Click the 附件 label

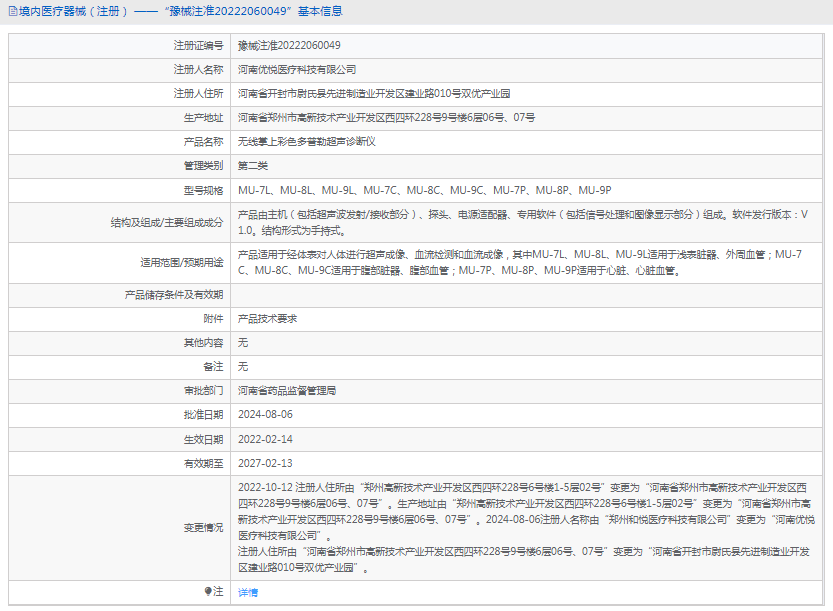tap(214, 319)
